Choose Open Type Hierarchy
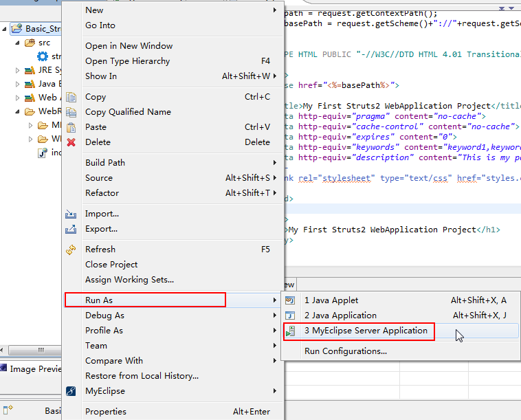 (x=174, y=61)
